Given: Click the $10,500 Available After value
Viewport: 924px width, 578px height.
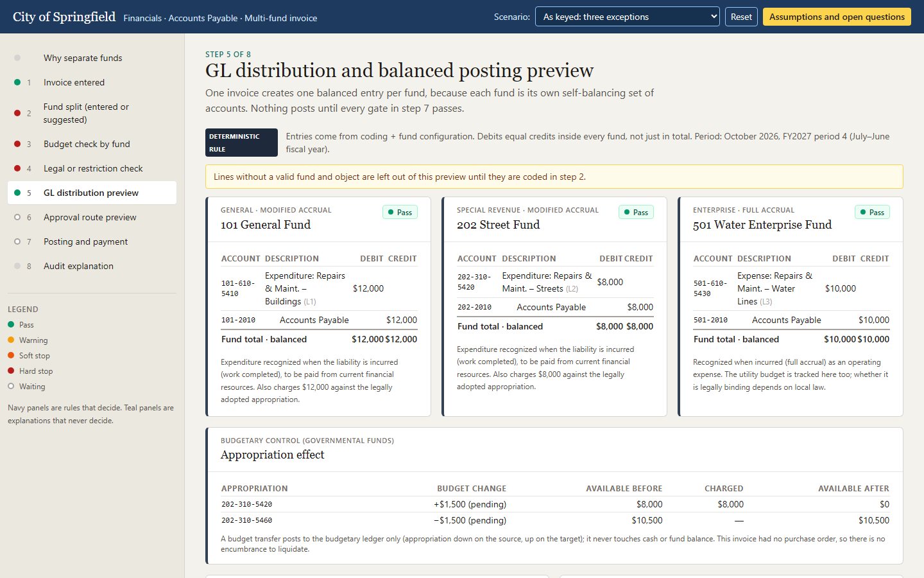Looking at the screenshot, I should [874, 520].
